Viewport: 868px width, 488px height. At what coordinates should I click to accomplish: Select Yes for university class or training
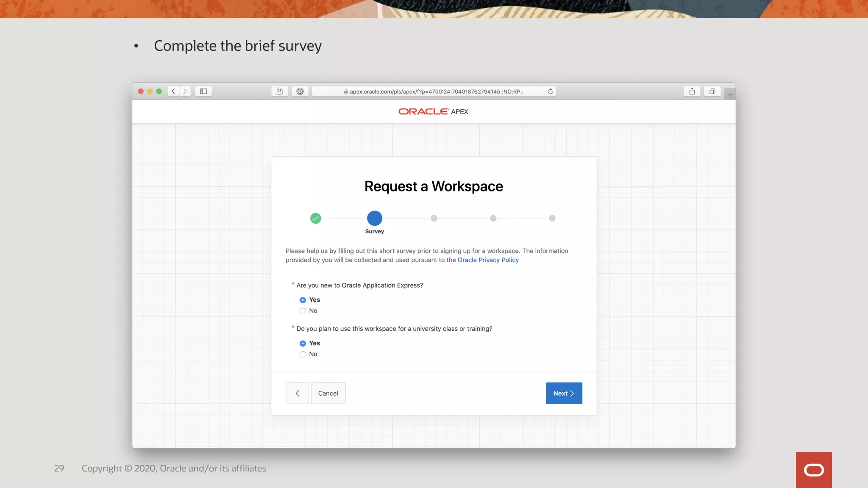[303, 344]
